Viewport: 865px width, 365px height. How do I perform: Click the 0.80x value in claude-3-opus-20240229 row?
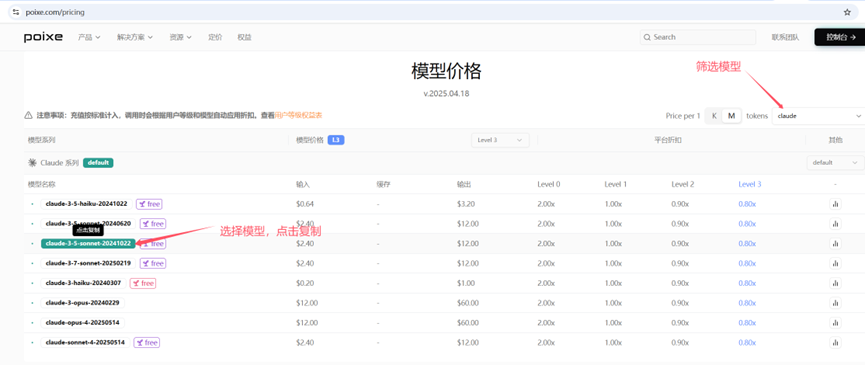747,303
